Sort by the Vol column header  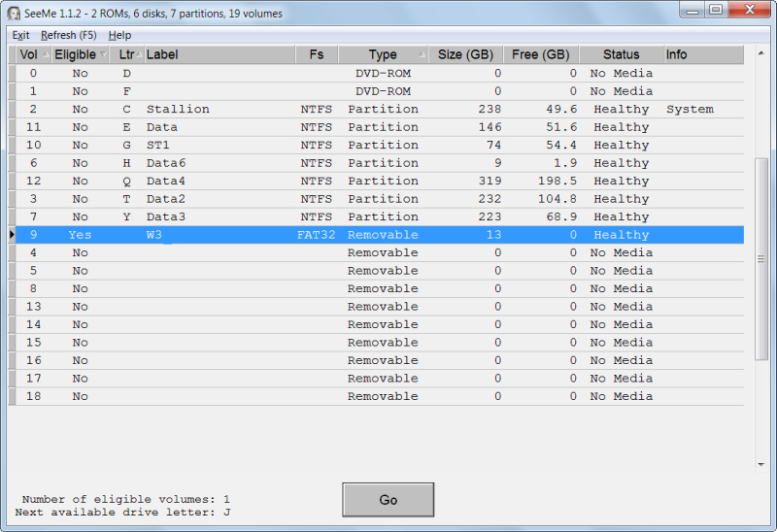coord(28,54)
